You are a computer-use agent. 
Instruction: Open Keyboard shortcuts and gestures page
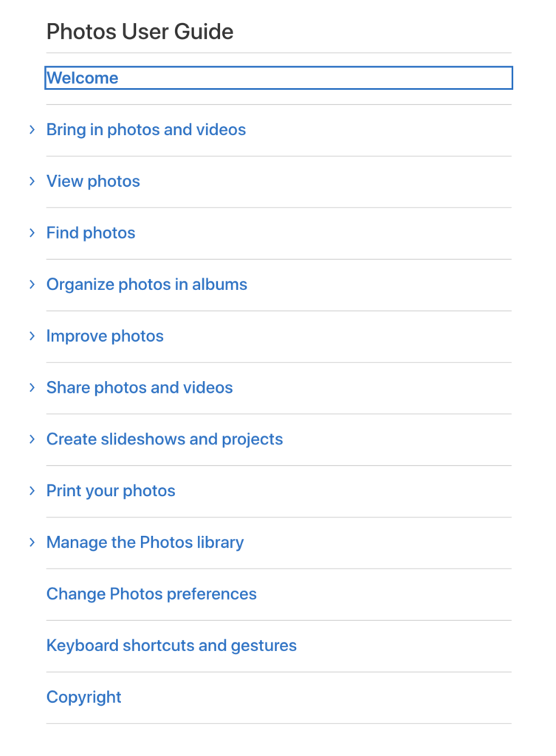click(x=171, y=645)
